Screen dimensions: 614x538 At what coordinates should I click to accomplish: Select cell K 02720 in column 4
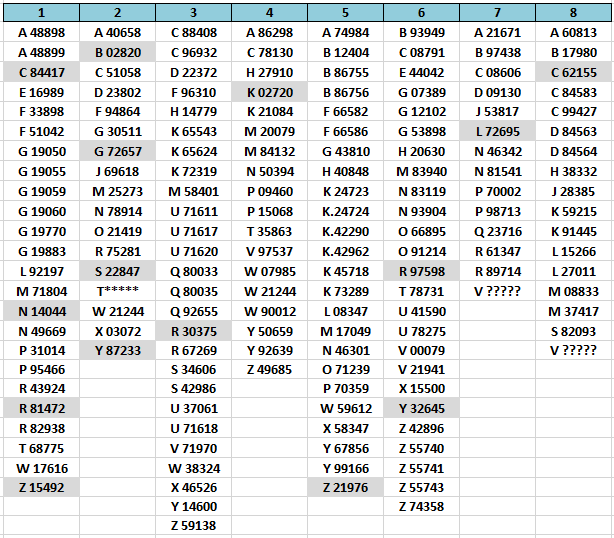[x=269, y=92]
